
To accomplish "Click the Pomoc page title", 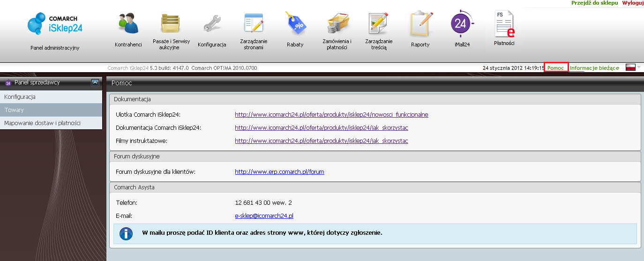I will coord(122,83).
